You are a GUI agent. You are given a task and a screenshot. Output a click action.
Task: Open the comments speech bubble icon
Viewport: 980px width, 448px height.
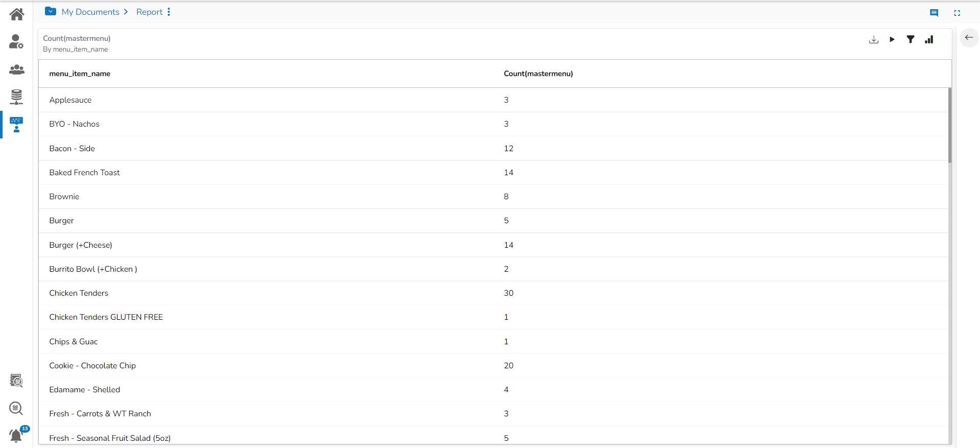coord(934,13)
